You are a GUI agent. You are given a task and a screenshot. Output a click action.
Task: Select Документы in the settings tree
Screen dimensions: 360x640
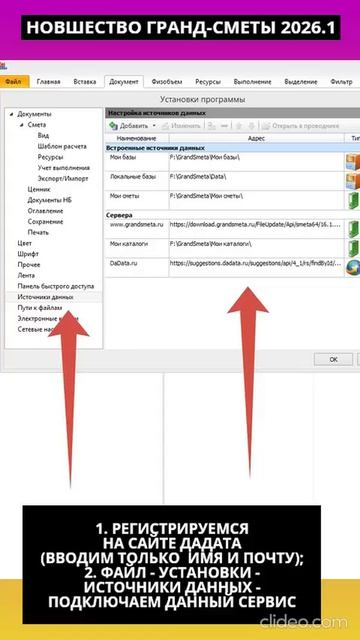point(34,114)
